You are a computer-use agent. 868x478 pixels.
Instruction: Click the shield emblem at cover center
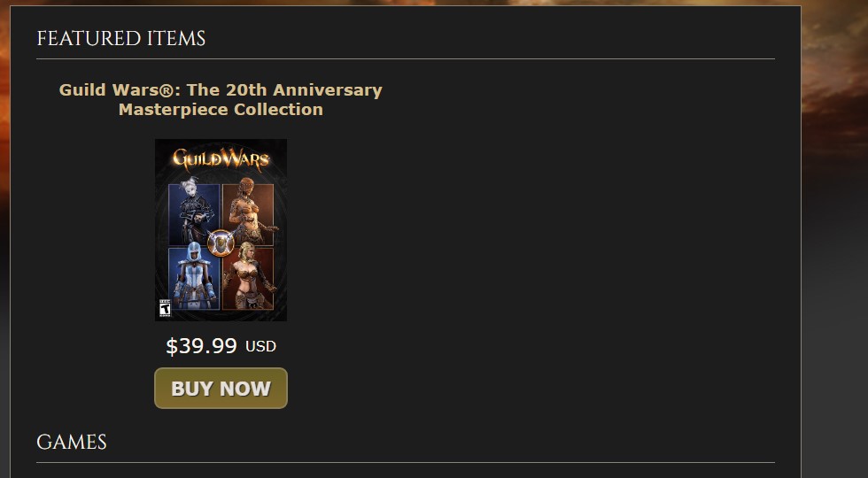pos(221,243)
